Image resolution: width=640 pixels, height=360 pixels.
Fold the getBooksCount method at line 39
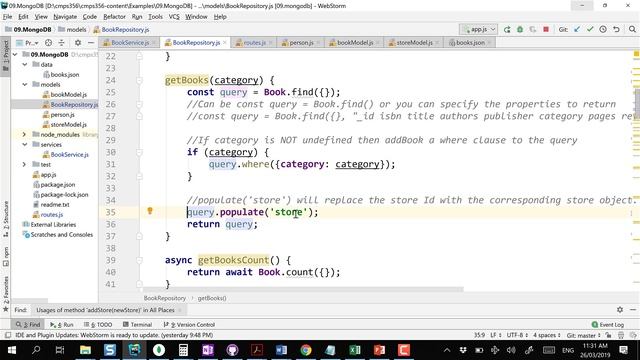click(139, 260)
